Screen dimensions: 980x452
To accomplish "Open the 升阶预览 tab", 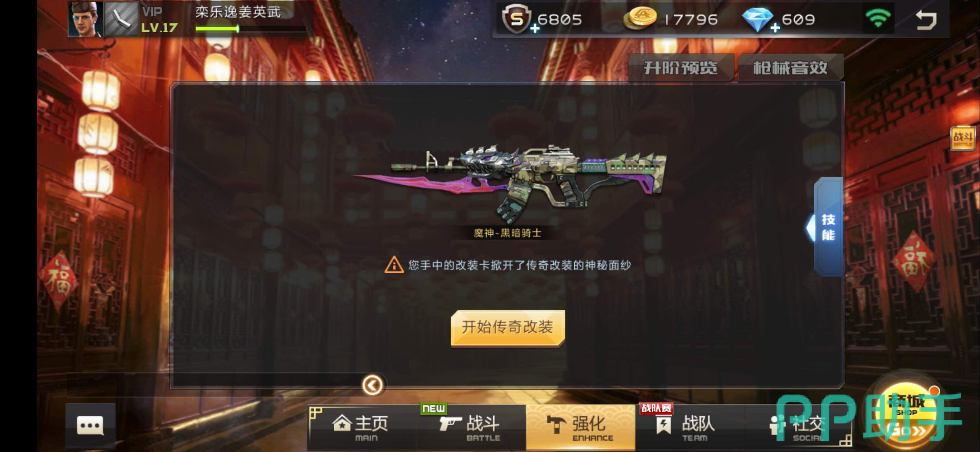I will (x=681, y=68).
